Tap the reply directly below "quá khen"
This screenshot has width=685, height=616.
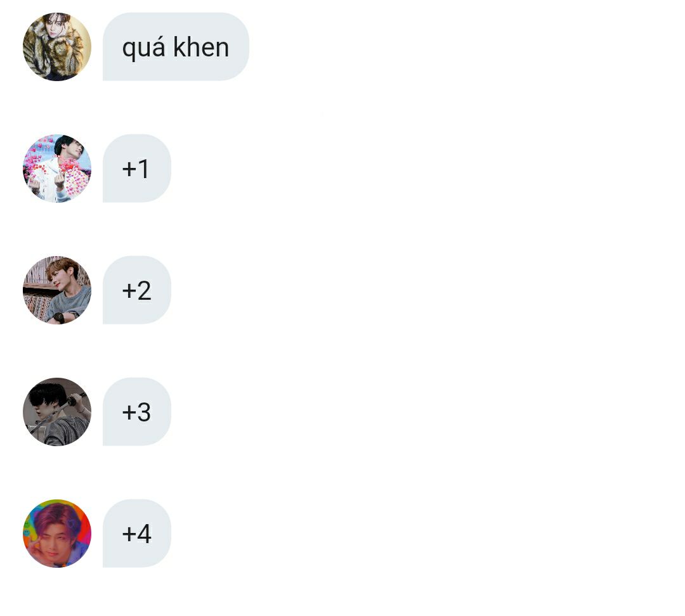[x=137, y=169]
